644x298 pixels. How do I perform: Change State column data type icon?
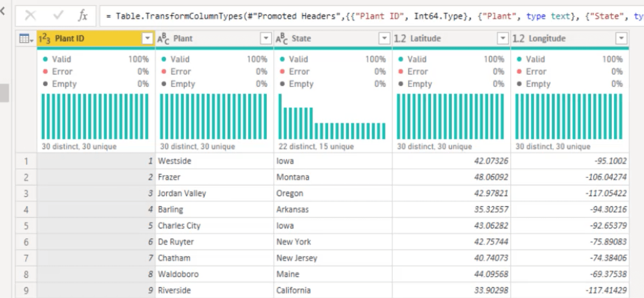[282, 39]
